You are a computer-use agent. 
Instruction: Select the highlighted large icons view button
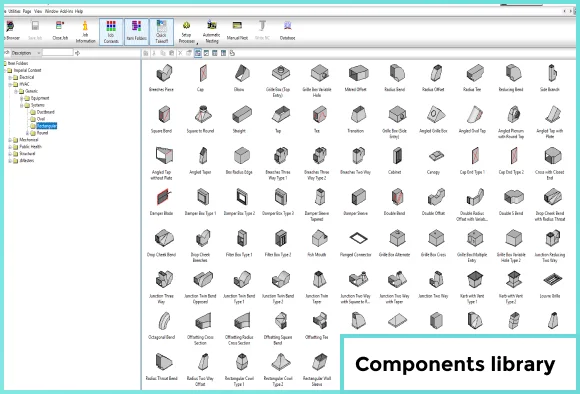point(198,53)
